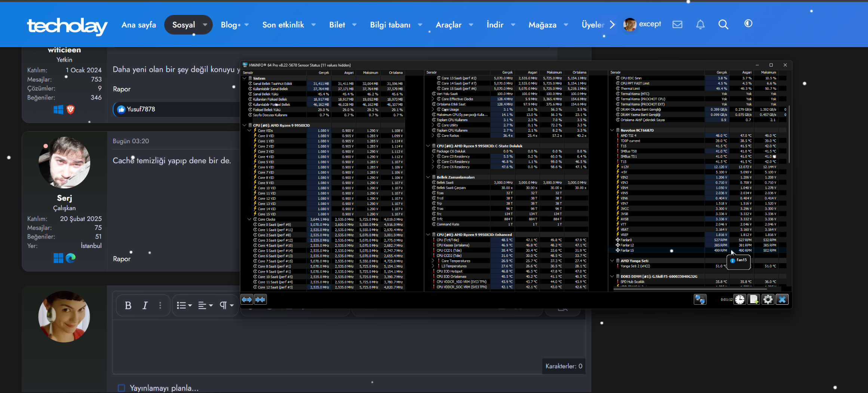The height and width of the screenshot is (393, 868).
Task: Collapse the AMD Yonga Seti group
Action: pyautogui.click(x=612, y=261)
